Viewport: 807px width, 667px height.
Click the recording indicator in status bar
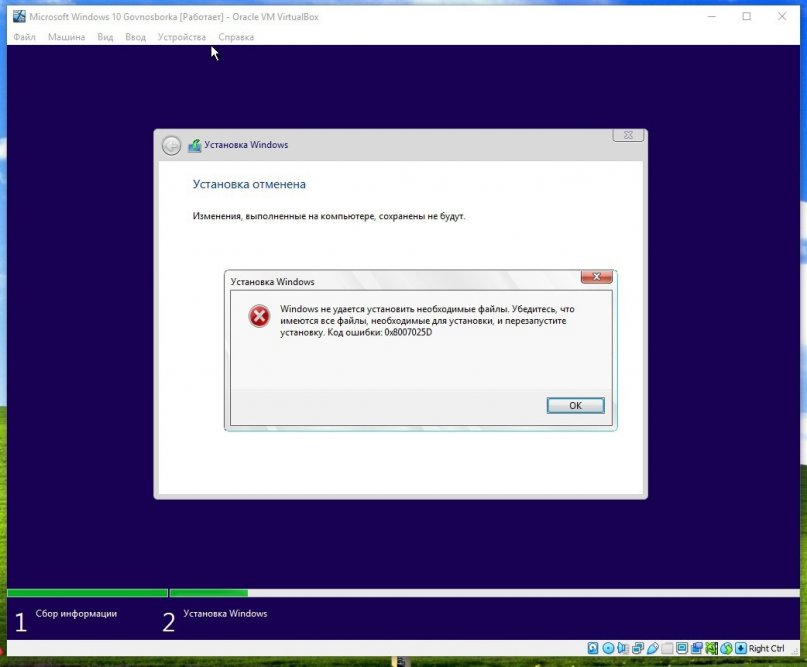click(x=697, y=648)
